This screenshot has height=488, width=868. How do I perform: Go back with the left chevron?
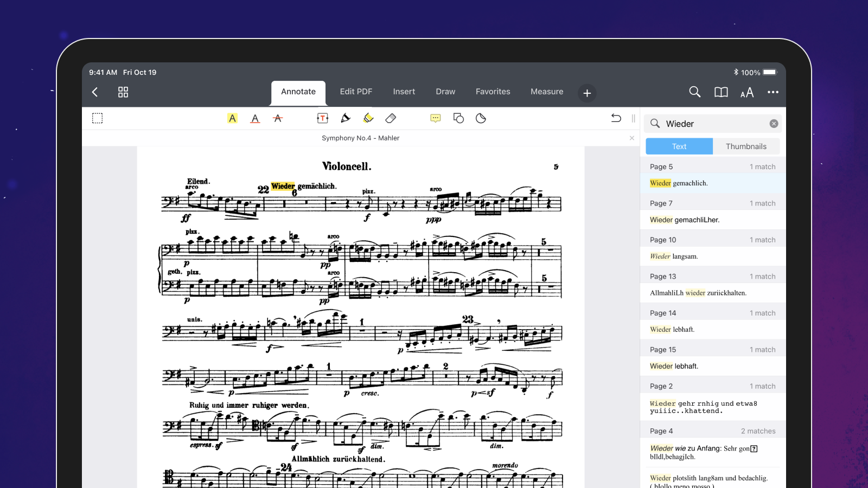(95, 92)
